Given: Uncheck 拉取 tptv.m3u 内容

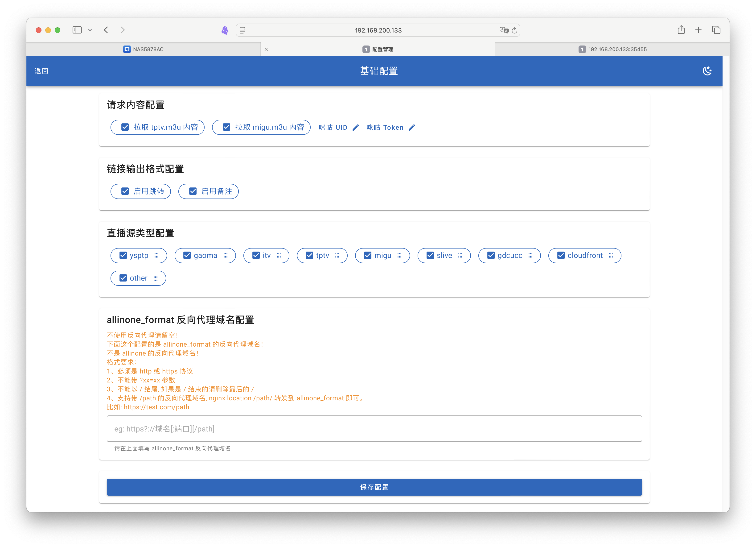Looking at the screenshot, I should (x=125, y=127).
